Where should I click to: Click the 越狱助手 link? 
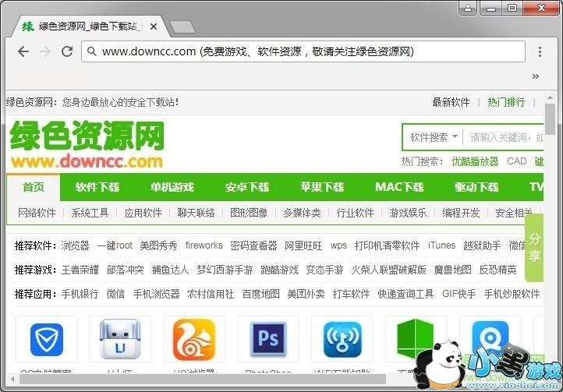coord(482,245)
